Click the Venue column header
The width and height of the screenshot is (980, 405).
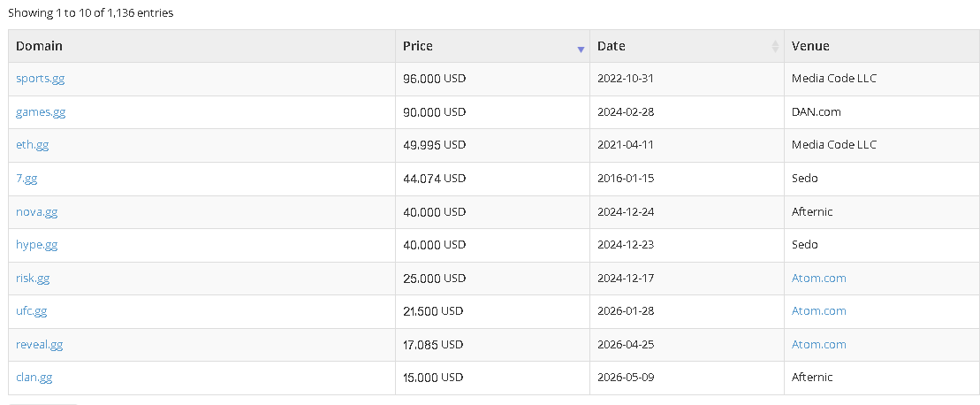[882, 46]
